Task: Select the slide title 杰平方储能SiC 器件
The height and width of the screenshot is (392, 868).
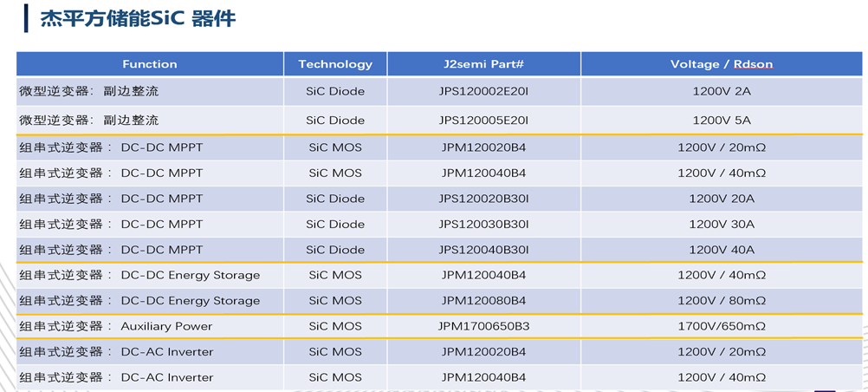Action: [138, 18]
